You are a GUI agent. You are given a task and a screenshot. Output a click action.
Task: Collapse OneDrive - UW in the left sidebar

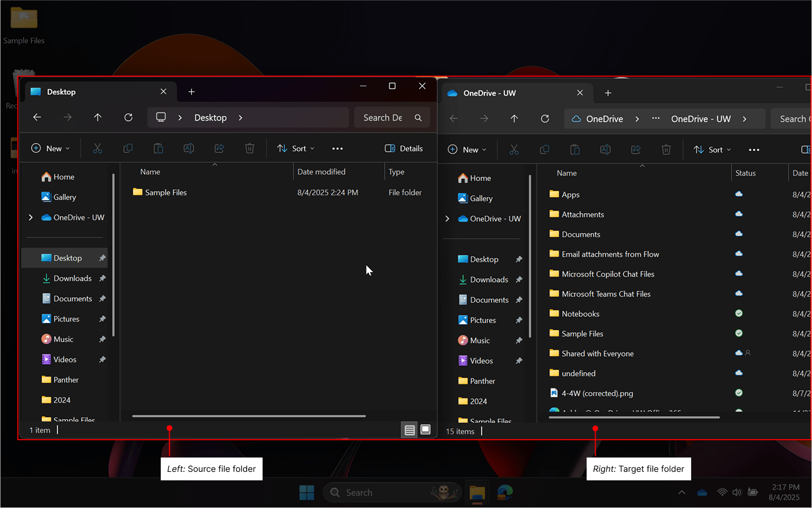click(x=30, y=217)
